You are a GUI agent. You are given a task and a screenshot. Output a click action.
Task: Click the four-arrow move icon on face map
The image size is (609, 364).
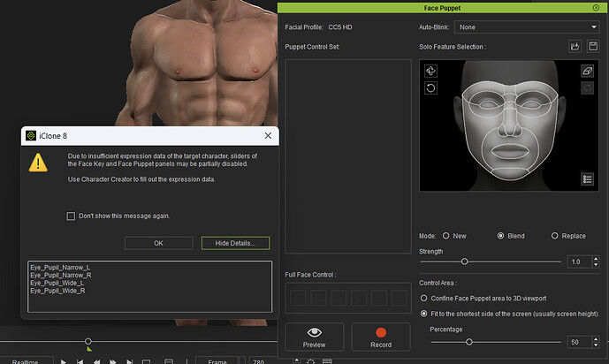point(431,71)
